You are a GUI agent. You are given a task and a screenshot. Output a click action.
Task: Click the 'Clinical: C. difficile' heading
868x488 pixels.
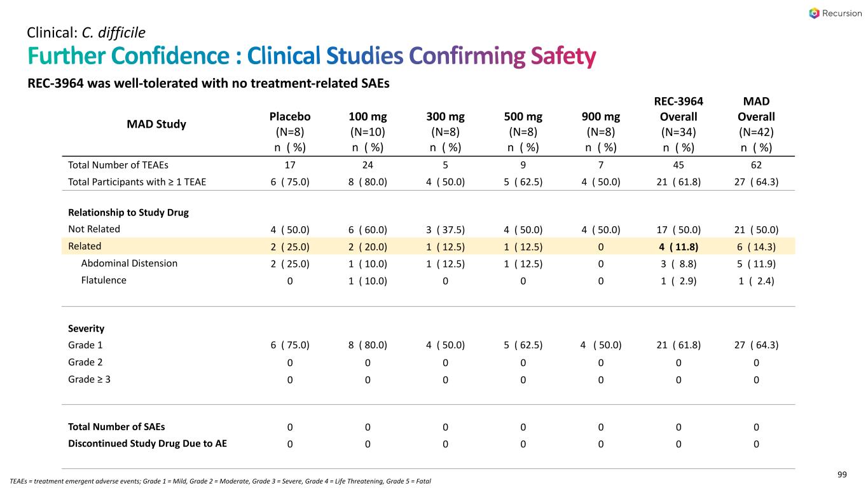(x=86, y=31)
